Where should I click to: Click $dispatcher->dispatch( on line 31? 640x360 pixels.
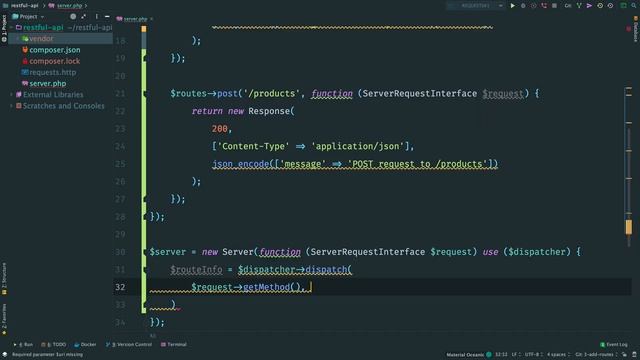point(295,270)
